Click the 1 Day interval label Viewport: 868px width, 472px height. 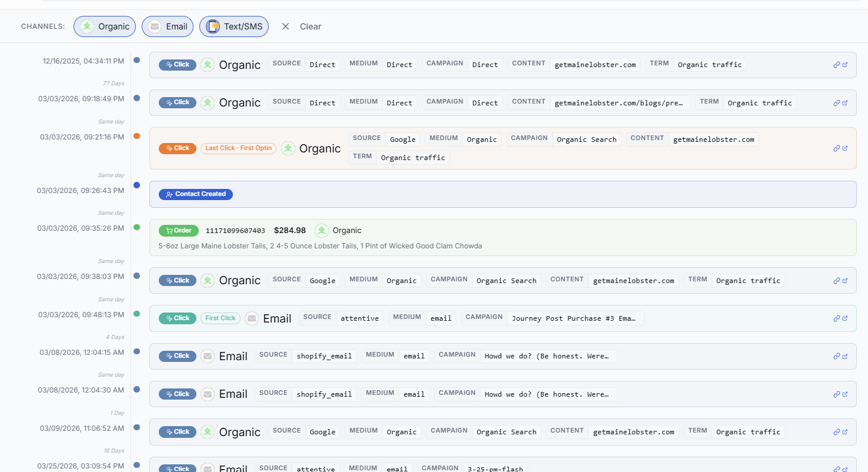click(118, 413)
